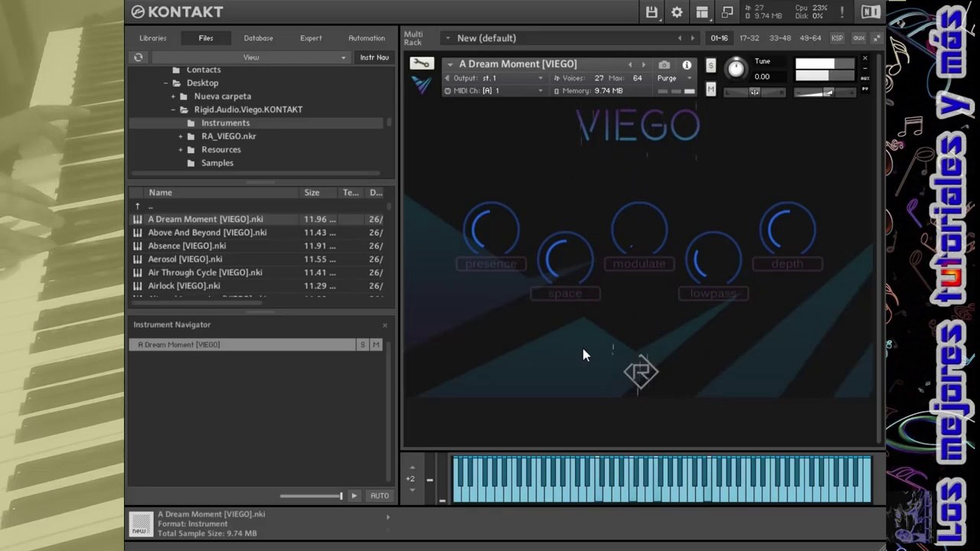Viewport: 980px width, 551px height.
Task: Click the preview volume slider
Action: (311, 496)
